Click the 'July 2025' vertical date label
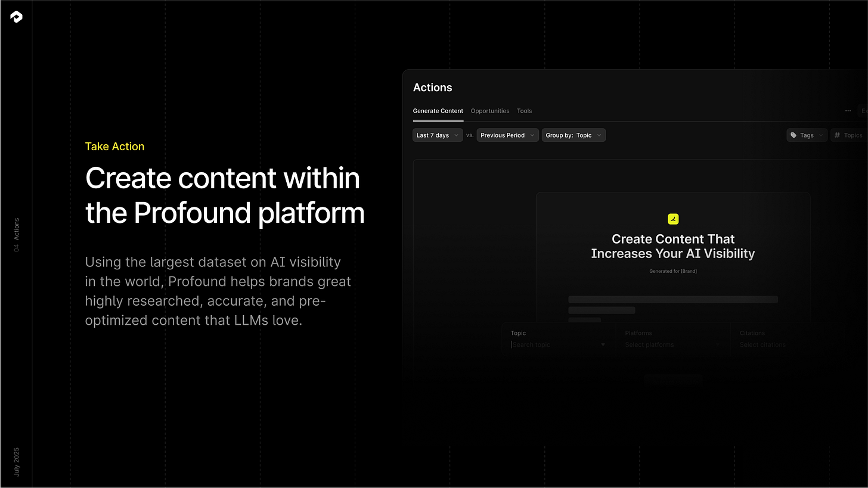868x488 pixels. pos(17,462)
